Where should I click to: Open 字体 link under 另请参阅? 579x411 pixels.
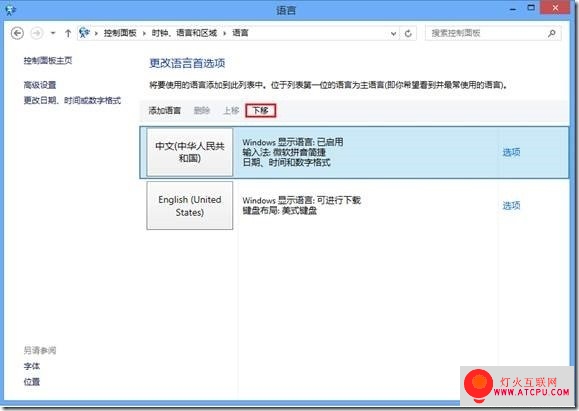pyautogui.click(x=32, y=366)
